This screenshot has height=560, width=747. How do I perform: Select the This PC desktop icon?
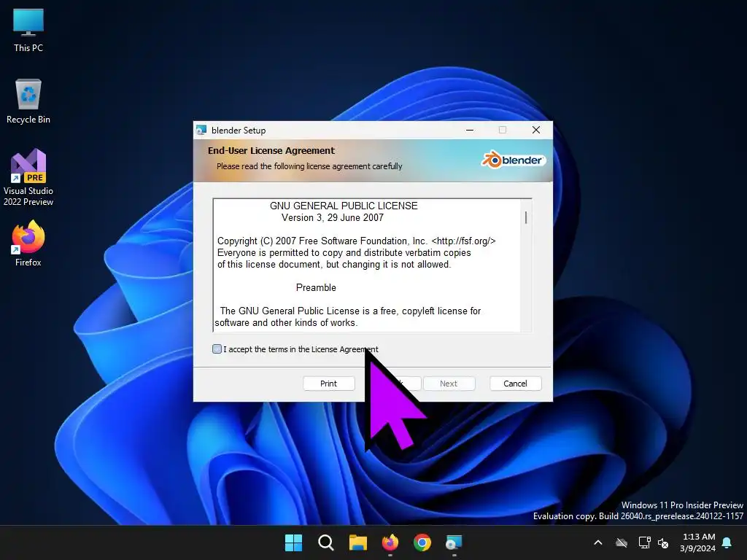click(28, 31)
